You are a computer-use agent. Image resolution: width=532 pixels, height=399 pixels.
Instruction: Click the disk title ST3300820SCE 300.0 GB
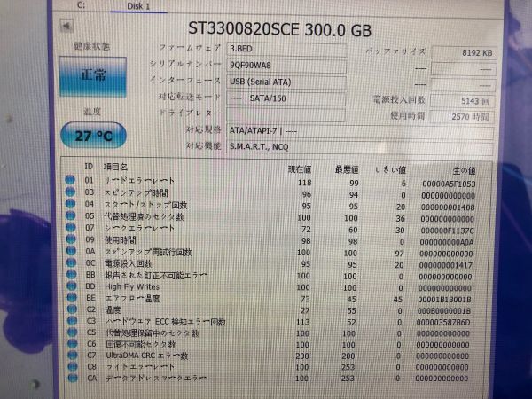pyautogui.click(x=279, y=29)
